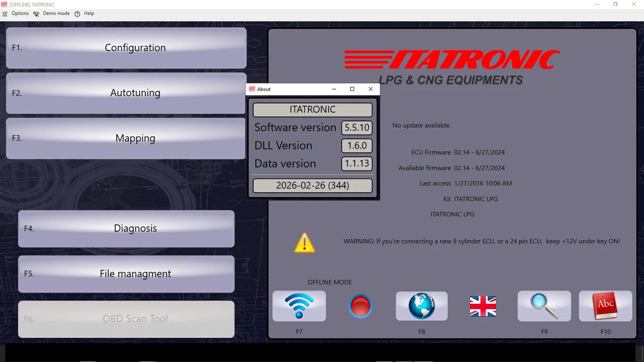Click the magnifying glass search button
The image size is (644, 362).
click(544, 306)
